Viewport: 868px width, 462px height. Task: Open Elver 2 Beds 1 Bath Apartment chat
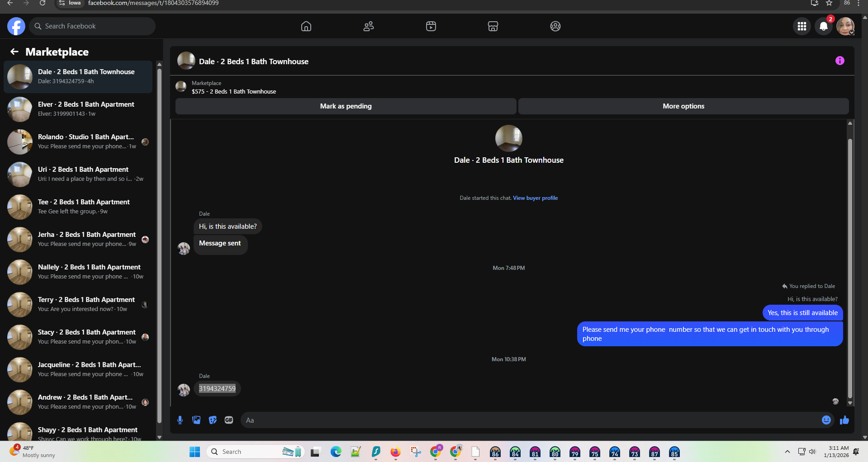pyautogui.click(x=78, y=109)
